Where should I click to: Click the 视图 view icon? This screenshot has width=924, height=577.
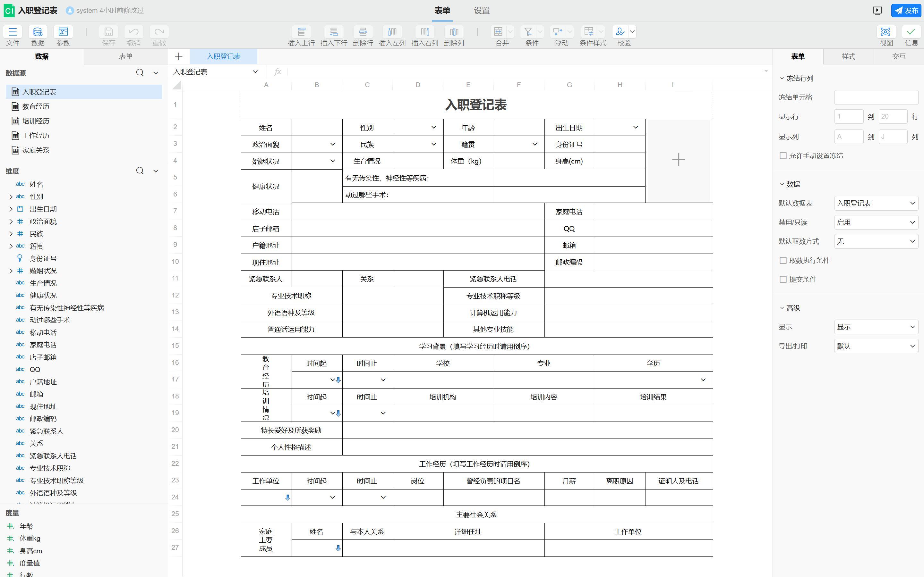coord(886,32)
